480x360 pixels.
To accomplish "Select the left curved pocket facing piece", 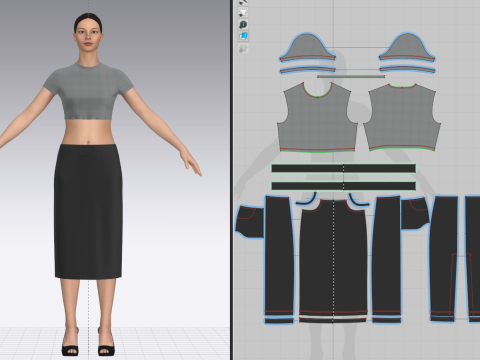I will [306, 199].
